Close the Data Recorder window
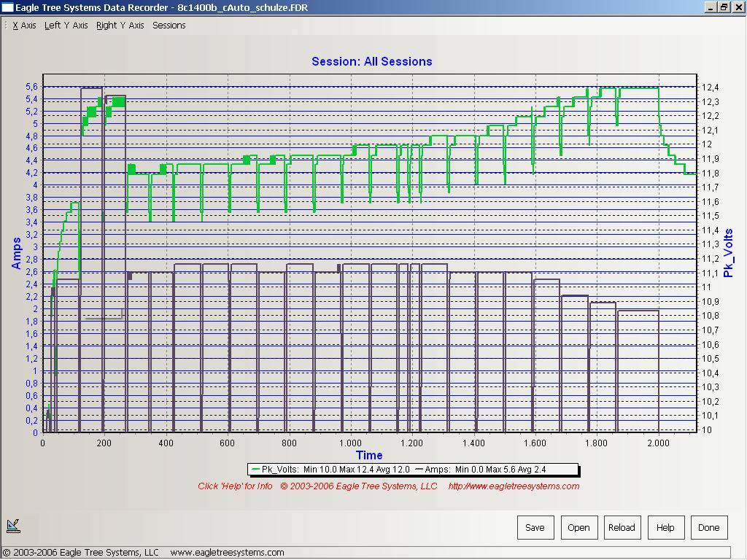 tap(738, 7)
